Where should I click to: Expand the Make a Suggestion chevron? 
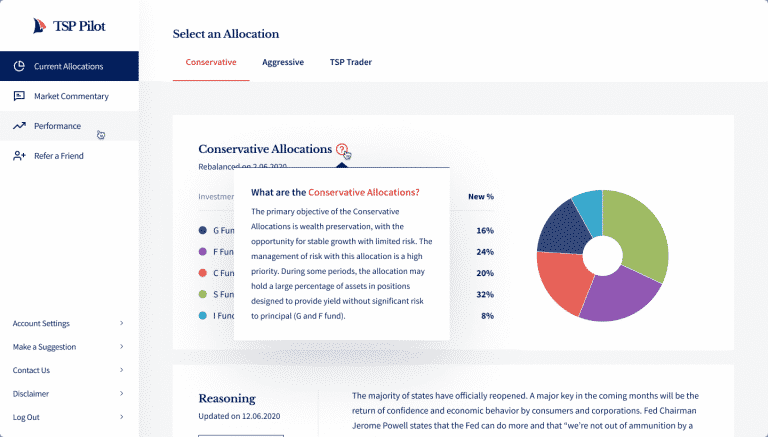pyautogui.click(x=122, y=346)
